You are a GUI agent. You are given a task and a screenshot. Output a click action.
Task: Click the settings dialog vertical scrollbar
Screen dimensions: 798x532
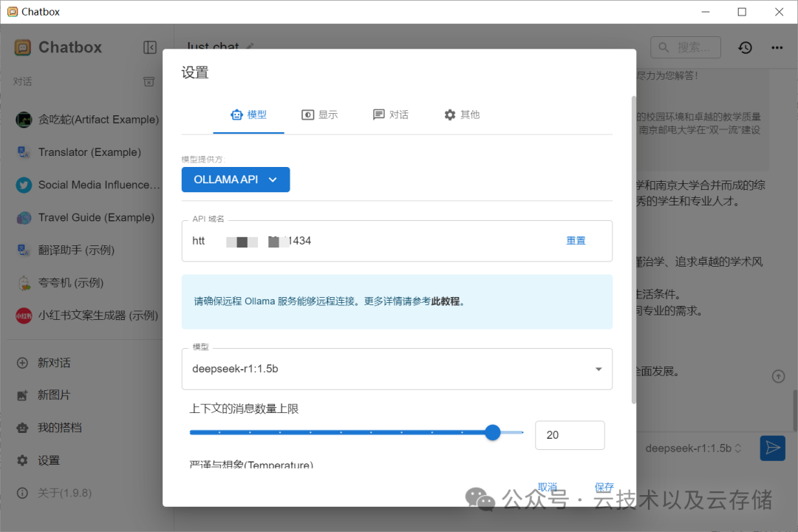coord(634,250)
